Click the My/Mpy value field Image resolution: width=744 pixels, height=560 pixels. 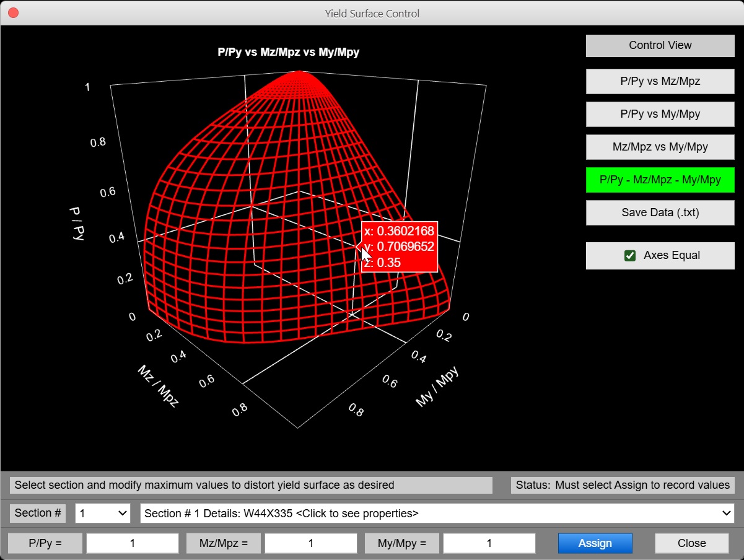point(489,543)
